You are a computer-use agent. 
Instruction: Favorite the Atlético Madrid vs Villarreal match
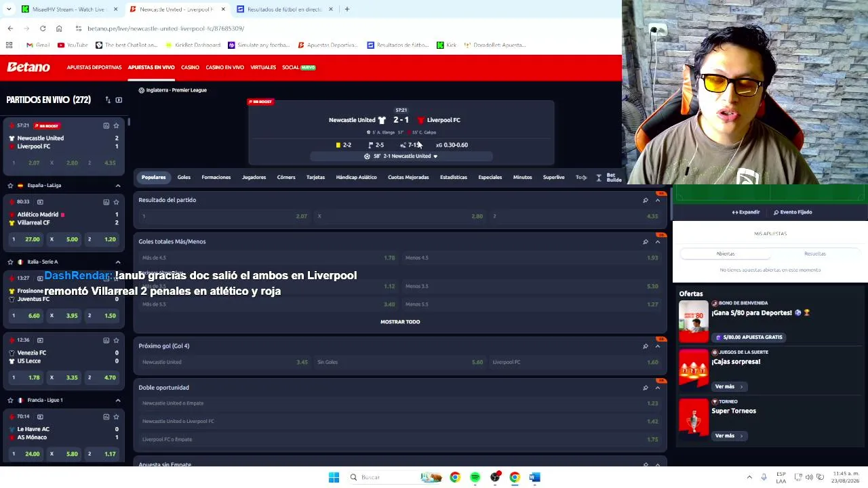pos(116,201)
